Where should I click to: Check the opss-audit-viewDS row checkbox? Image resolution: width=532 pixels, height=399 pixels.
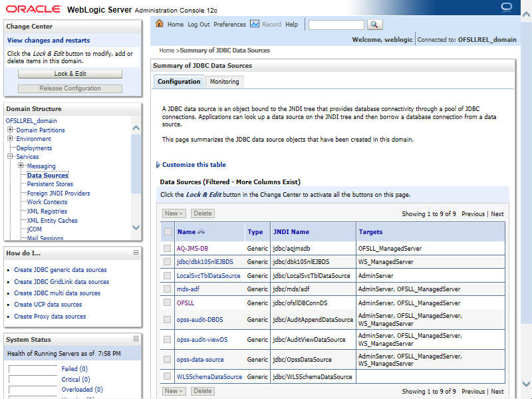[168, 339]
